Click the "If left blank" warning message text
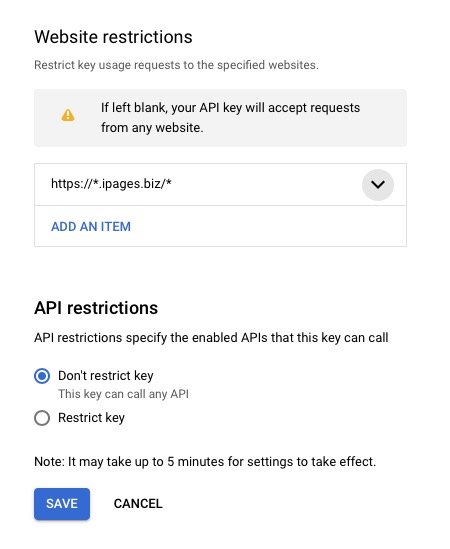450x549 pixels. click(230, 118)
